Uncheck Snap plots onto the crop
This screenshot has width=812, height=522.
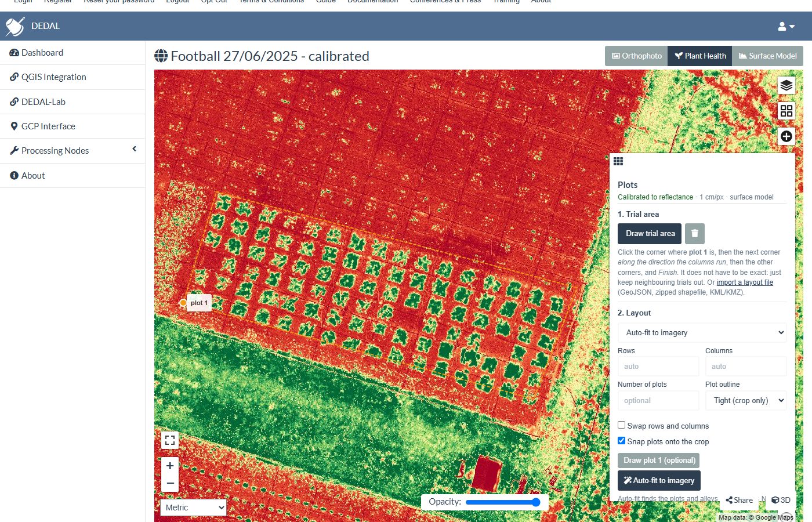pos(621,441)
